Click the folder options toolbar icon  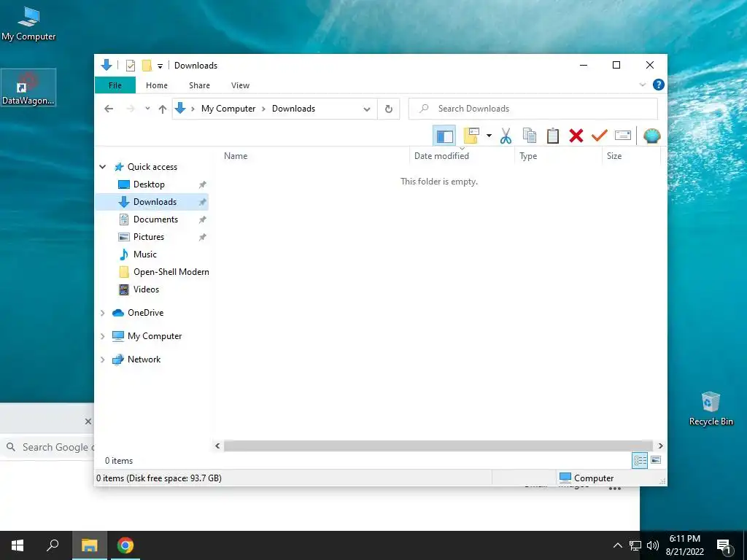pyautogui.click(x=471, y=136)
